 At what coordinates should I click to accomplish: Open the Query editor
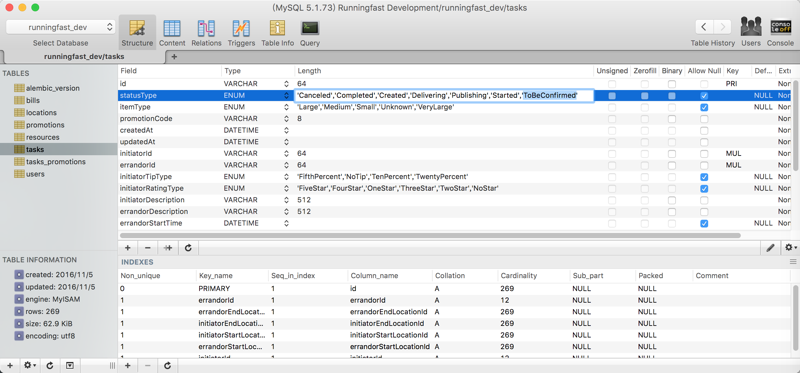click(310, 33)
